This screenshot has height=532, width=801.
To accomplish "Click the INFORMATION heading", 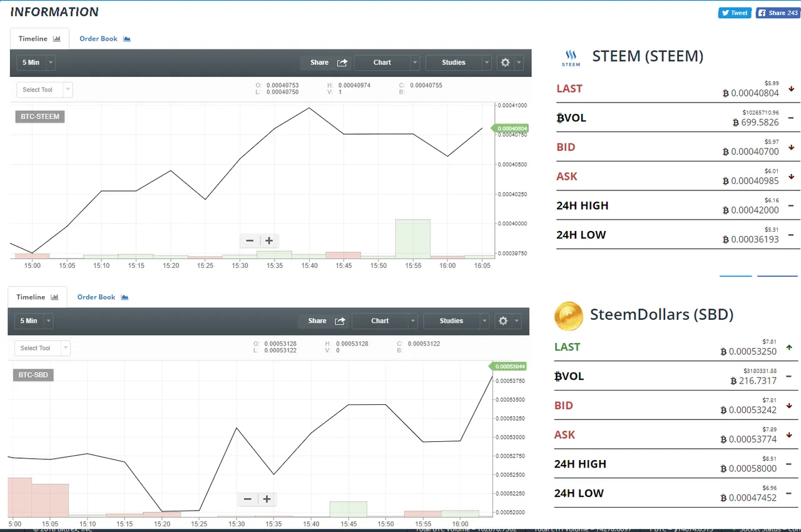I will click(54, 12).
